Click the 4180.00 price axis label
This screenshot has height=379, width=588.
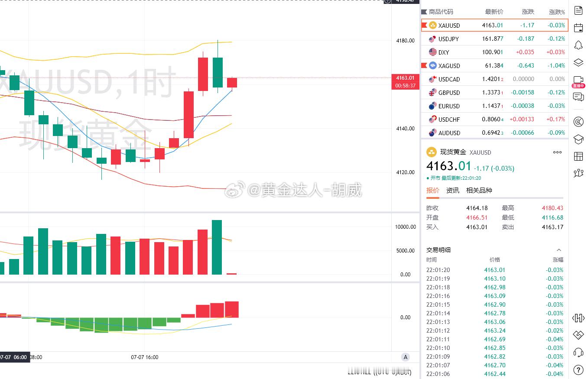click(405, 41)
